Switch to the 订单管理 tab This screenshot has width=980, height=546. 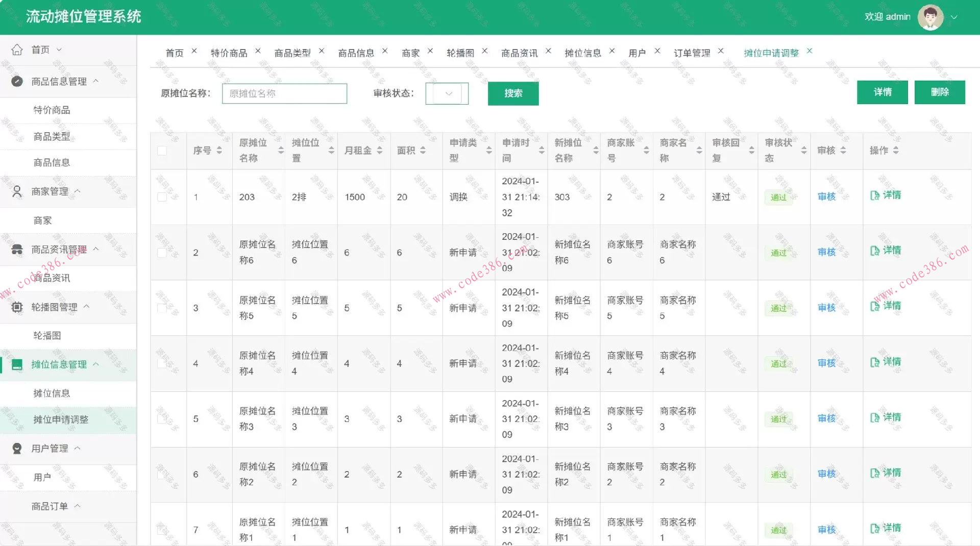(692, 52)
